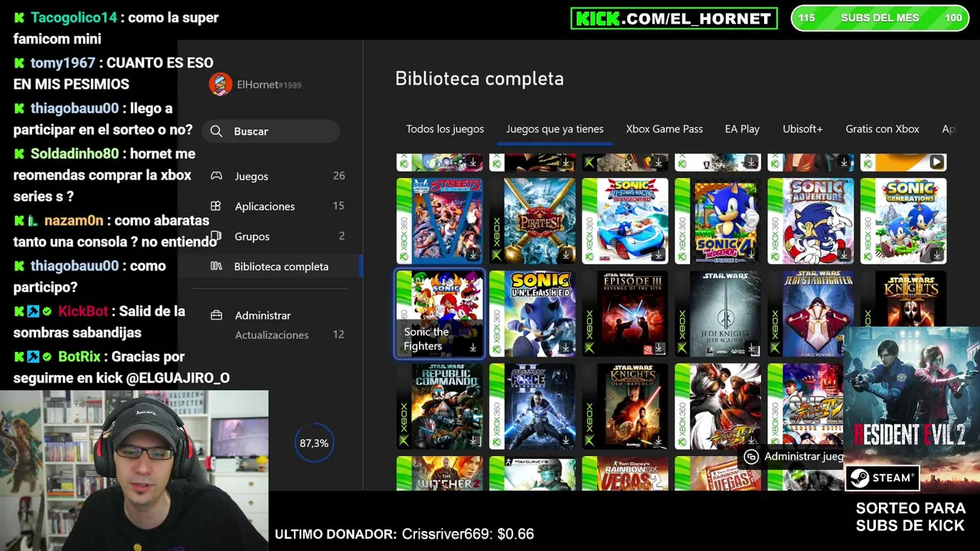
Task: Select the Sonic the Hedgehog 4 tile
Action: click(x=717, y=221)
